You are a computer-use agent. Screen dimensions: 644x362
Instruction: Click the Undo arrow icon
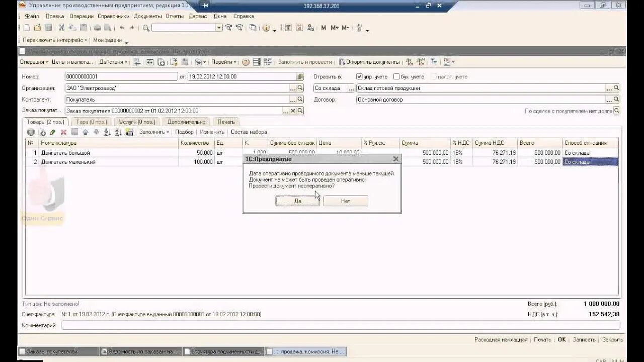click(122, 28)
